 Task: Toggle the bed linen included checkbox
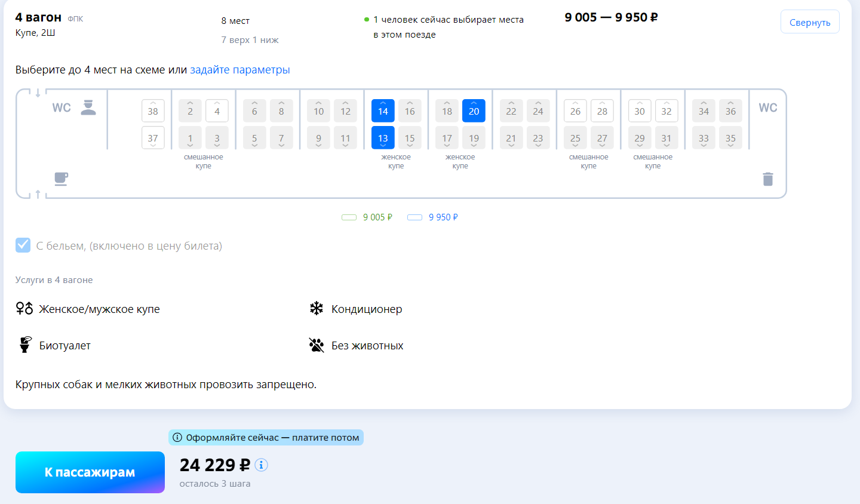[23, 245]
